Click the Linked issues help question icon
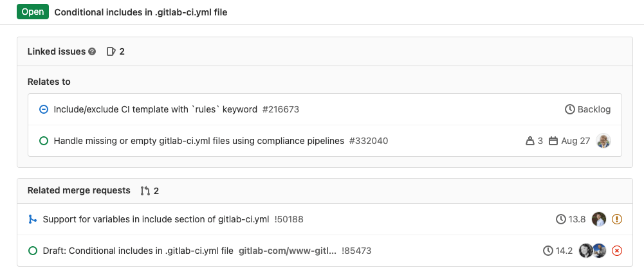Image resolution: width=644 pixels, height=277 pixels. (92, 51)
